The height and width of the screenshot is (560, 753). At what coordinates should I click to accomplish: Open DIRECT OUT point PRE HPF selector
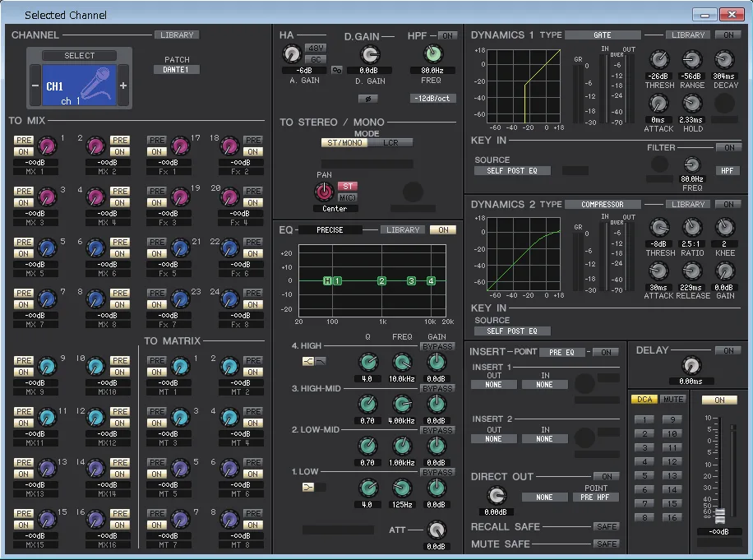[595, 497]
